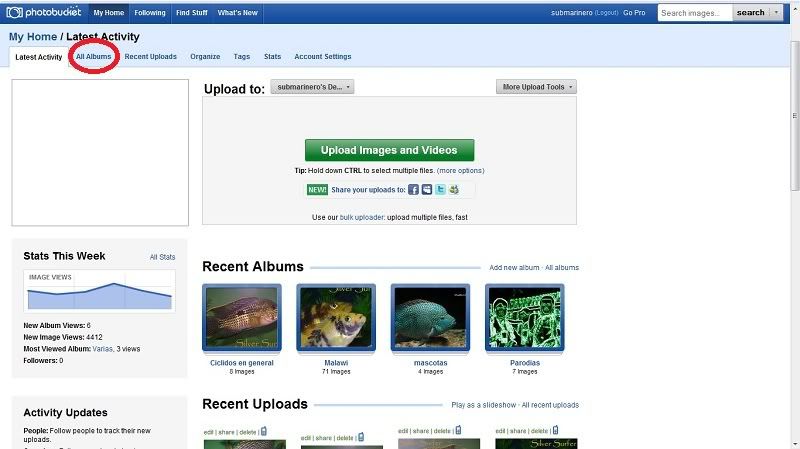Viewport: 800px width, 449px height.
Task: Click the Malawi album thumbnail
Action: tap(336, 317)
